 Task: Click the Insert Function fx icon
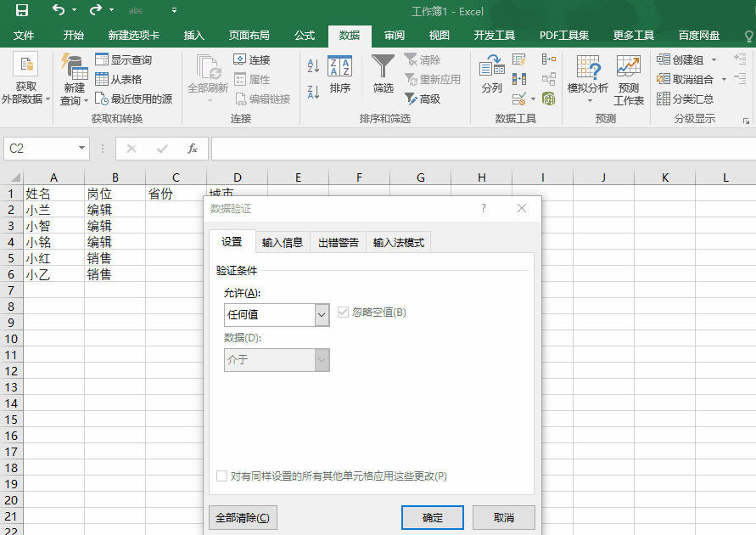click(193, 149)
